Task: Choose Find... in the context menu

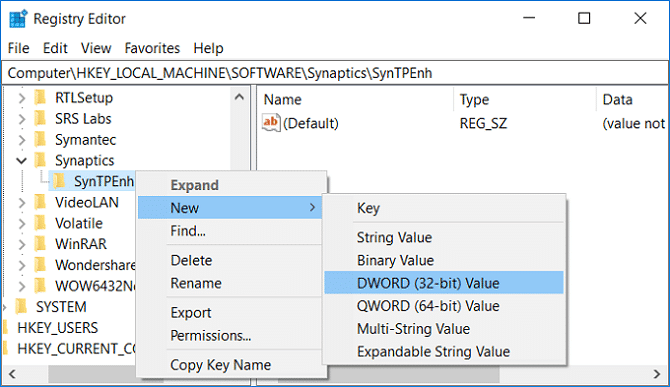Action: [x=230, y=231]
